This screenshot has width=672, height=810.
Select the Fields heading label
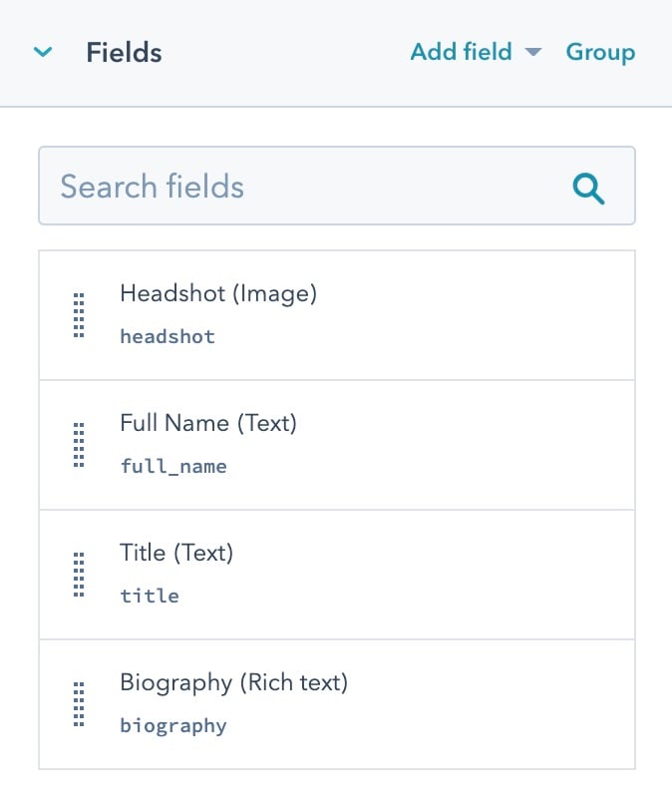[124, 52]
